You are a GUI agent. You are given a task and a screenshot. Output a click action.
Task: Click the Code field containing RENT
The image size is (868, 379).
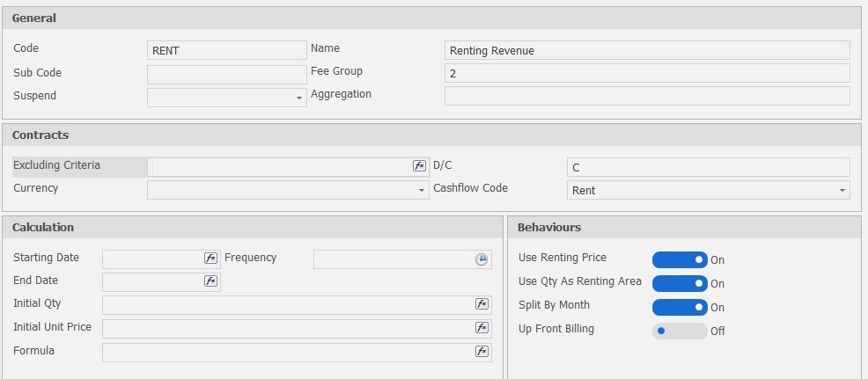tap(227, 50)
